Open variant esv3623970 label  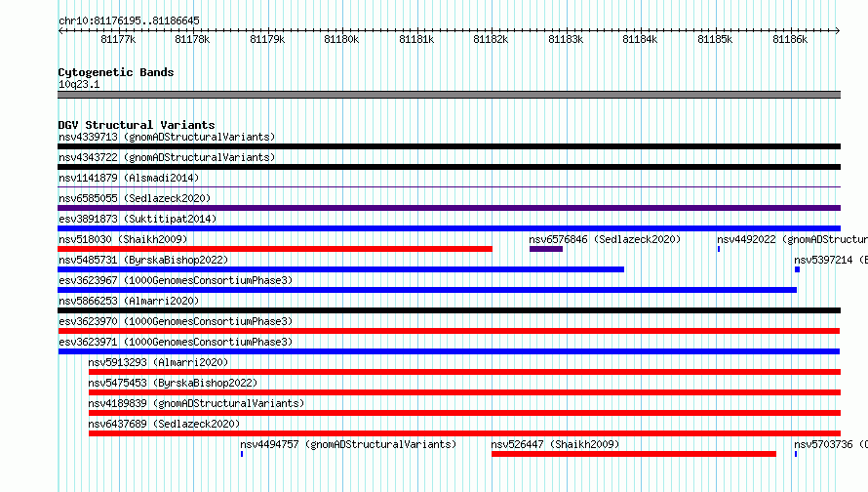click(x=176, y=321)
